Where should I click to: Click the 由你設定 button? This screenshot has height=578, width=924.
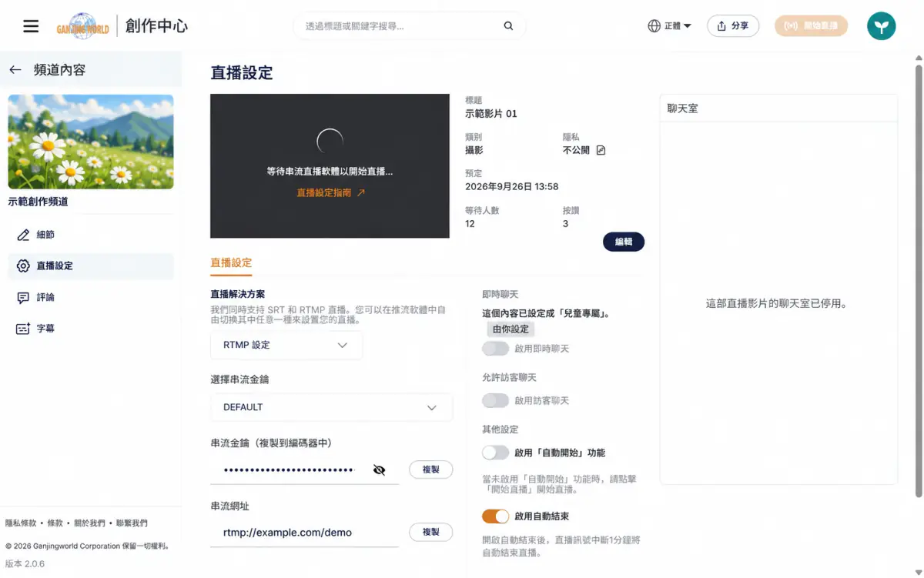coord(511,329)
